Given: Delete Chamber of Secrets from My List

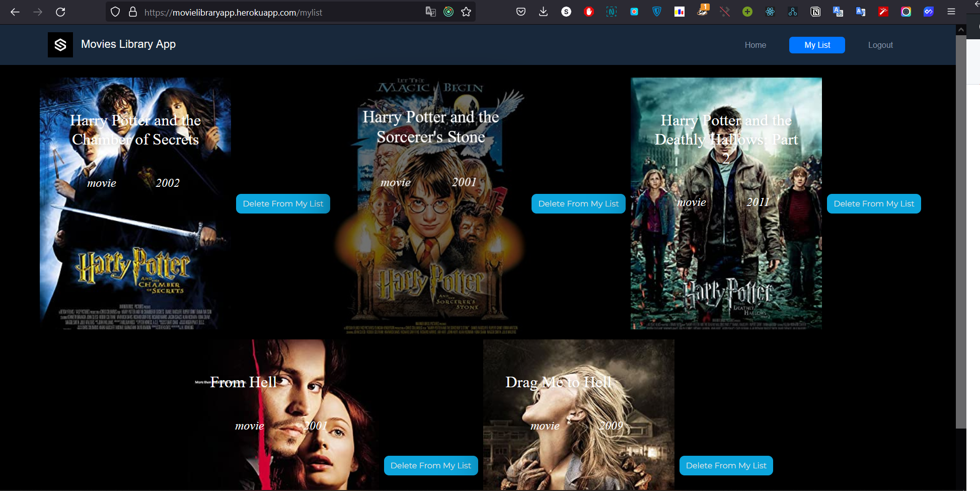Looking at the screenshot, I should tap(283, 203).
